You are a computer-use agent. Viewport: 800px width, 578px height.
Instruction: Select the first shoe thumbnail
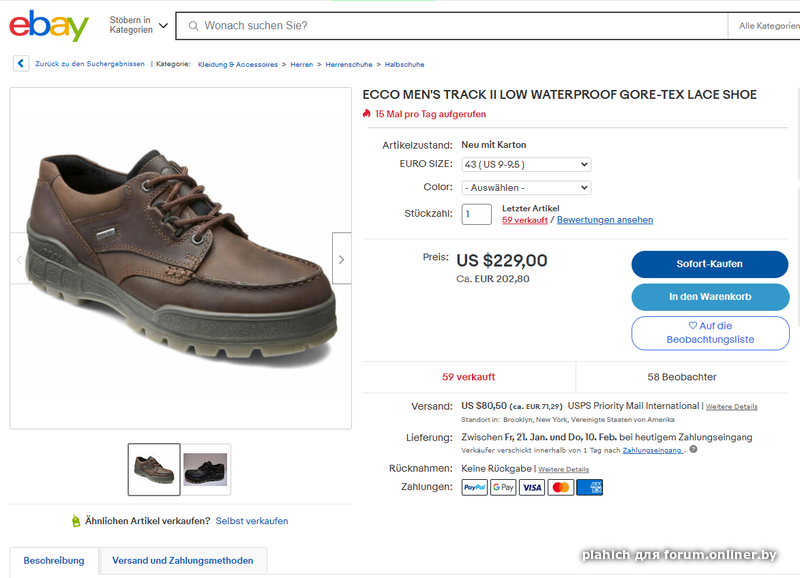tap(154, 469)
